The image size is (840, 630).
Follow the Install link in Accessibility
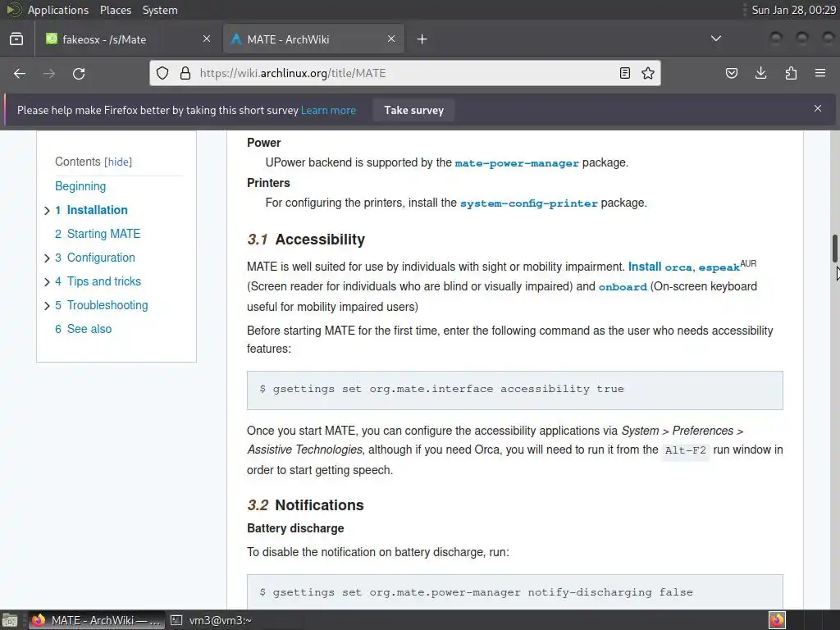(x=645, y=267)
